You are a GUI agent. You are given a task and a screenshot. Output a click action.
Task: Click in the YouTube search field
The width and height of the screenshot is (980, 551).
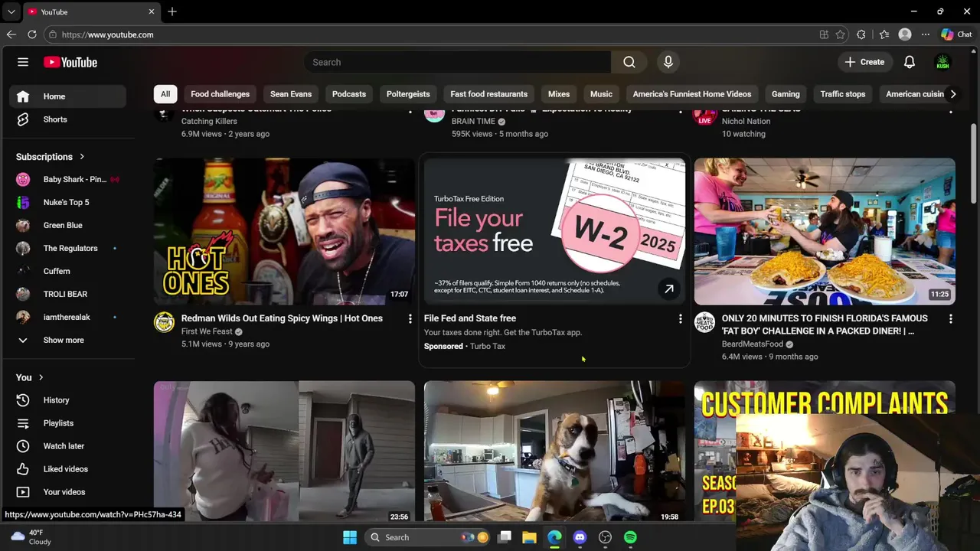(x=457, y=62)
